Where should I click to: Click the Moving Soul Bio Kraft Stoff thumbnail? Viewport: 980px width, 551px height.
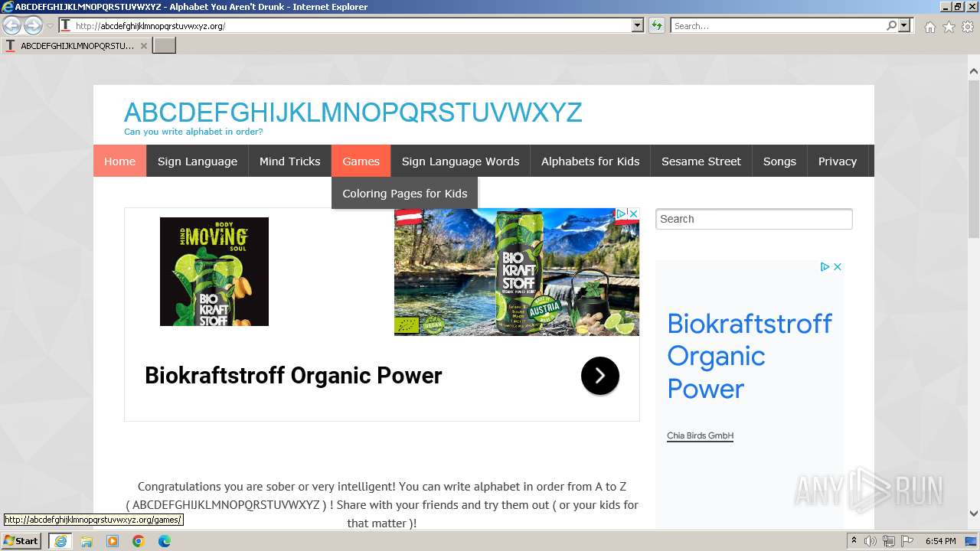tap(214, 272)
